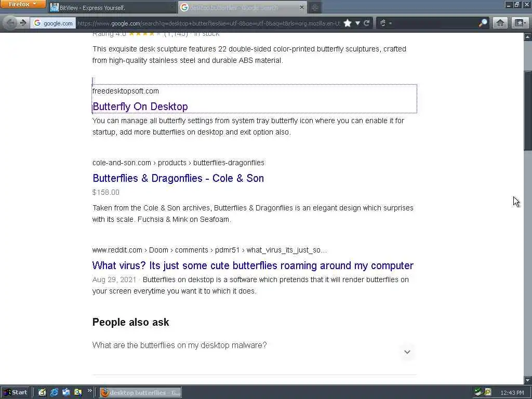532x399 pixels.
Task: Open the orange Firefox menu button
Action: (23, 4)
